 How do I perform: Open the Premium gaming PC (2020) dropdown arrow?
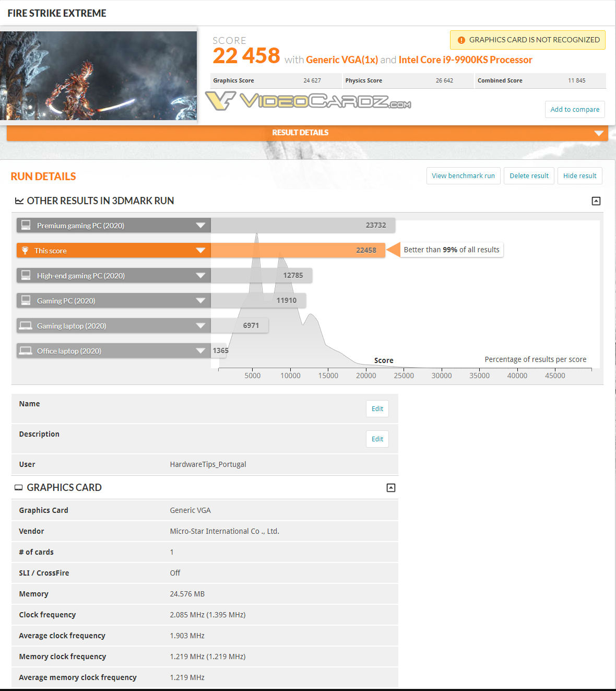pyautogui.click(x=200, y=225)
